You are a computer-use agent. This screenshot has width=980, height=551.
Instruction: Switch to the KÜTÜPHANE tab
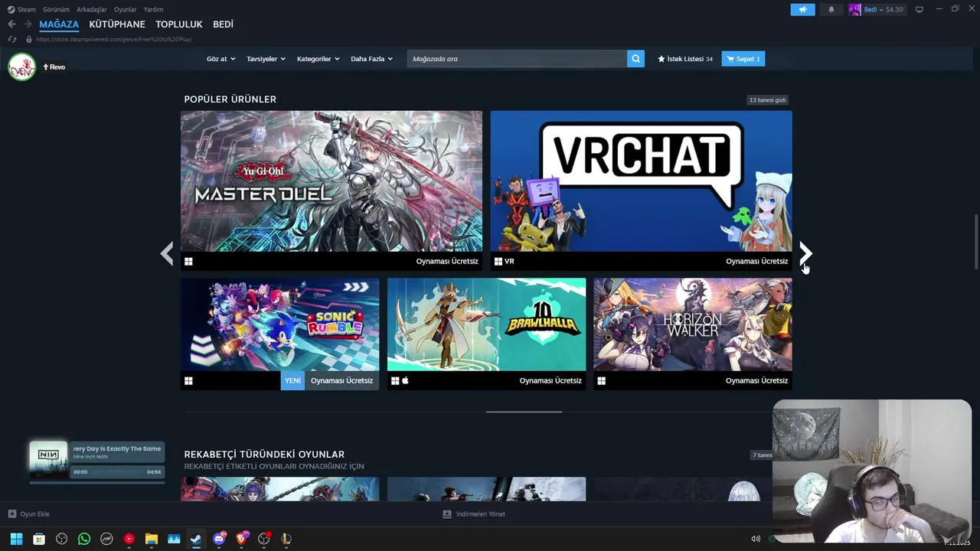point(117,24)
